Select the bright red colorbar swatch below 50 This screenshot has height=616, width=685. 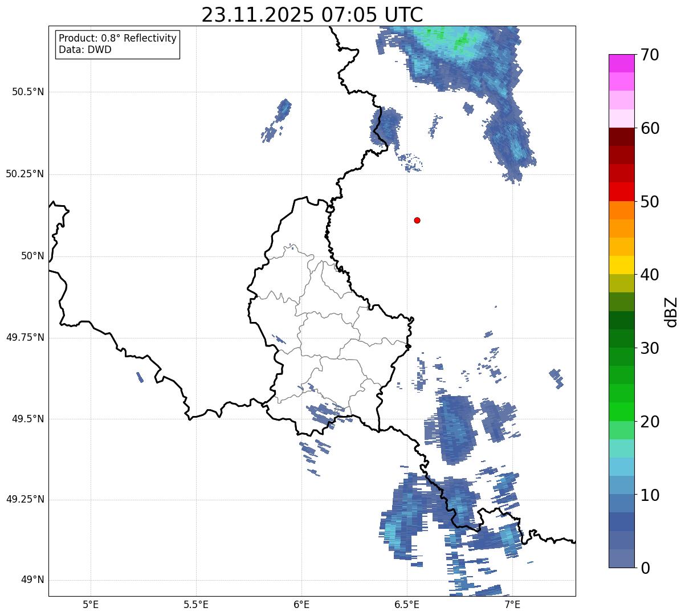pyautogui.click(x=621, y=192)
